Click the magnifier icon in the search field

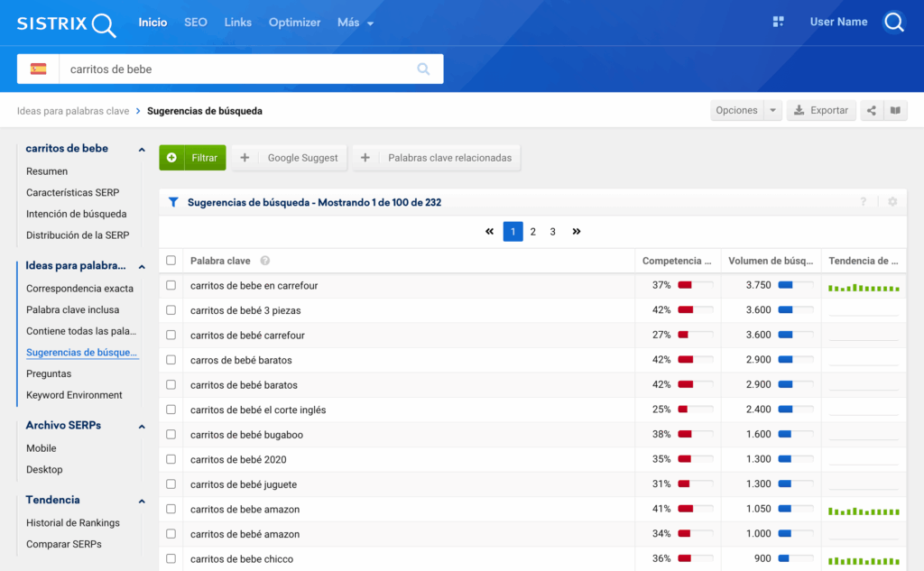(423, 69)
